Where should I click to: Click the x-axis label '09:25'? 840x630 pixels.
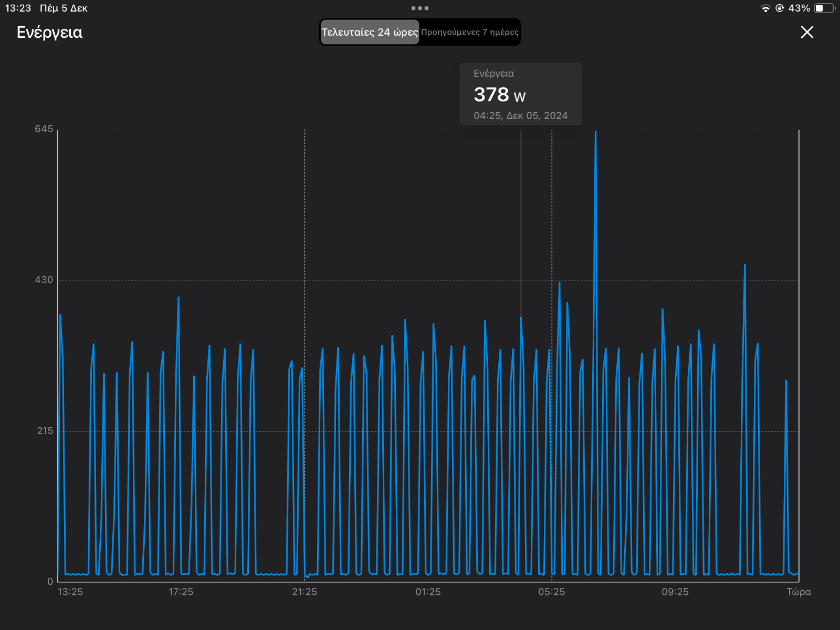pos(675,592)
